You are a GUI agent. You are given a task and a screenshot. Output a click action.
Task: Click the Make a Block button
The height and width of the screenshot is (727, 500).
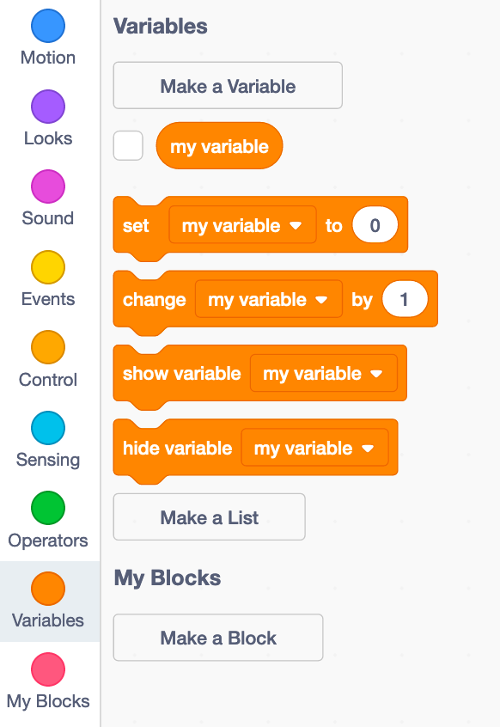(x=218, y=638)
